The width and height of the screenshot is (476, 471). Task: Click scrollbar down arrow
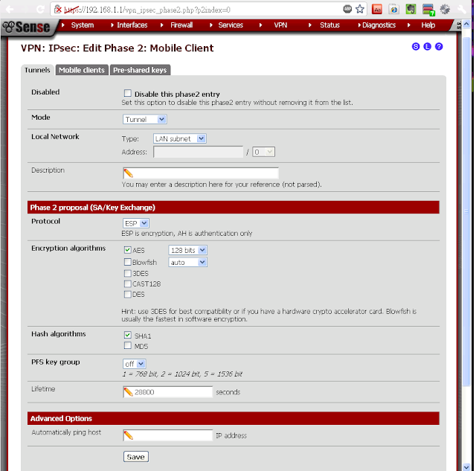pos(467,467)
